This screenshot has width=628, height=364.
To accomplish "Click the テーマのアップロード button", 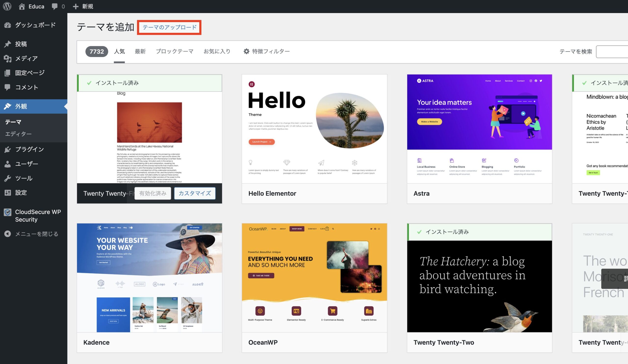I will point(170,27).
